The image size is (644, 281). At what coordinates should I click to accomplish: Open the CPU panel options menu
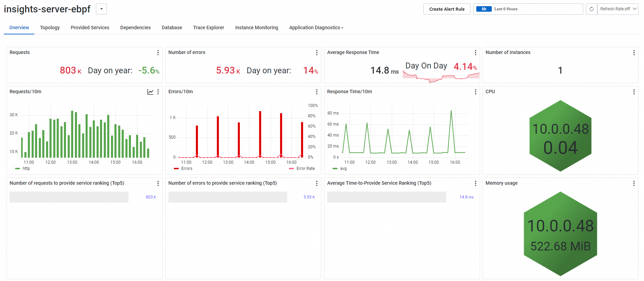click(634, 92)
